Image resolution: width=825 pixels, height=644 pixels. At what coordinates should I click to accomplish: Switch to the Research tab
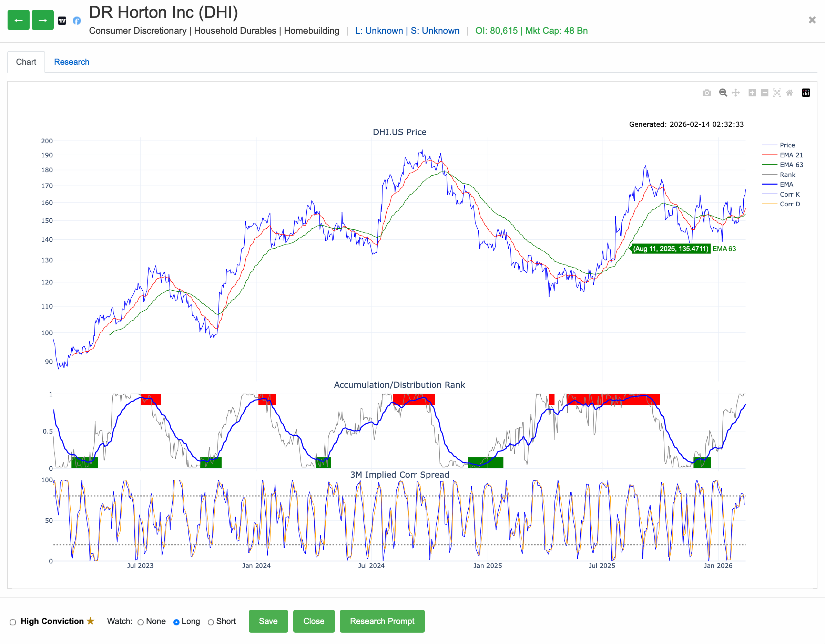click(72, 62)
